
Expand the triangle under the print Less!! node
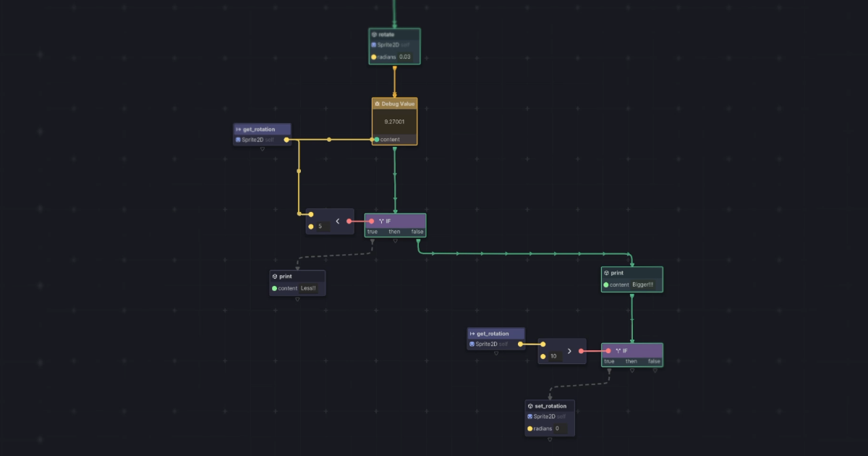[297, 299]
